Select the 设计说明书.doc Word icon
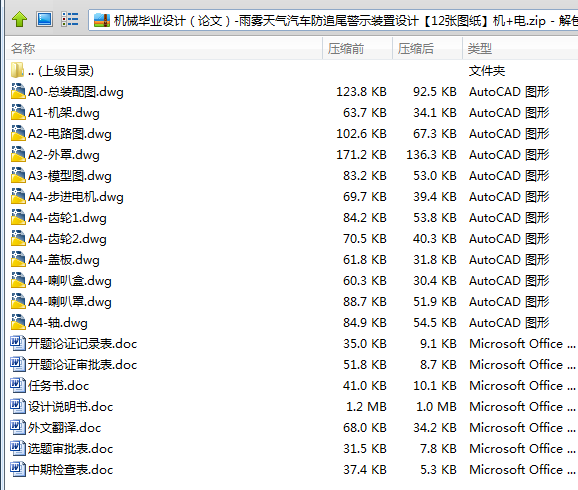 [18, 406]
